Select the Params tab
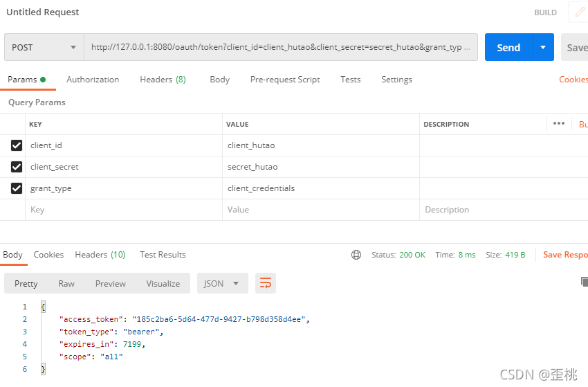The height and width of the screenshot is (387, 588). point(26,80)
